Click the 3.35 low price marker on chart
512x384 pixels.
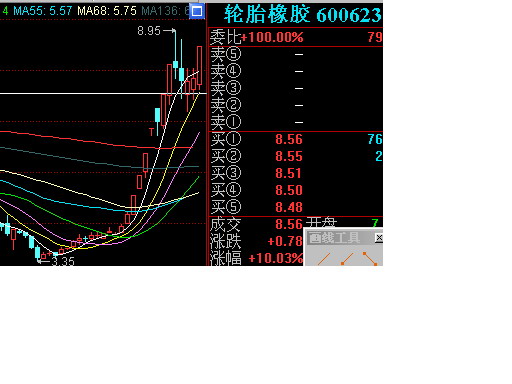click(63, 261)
